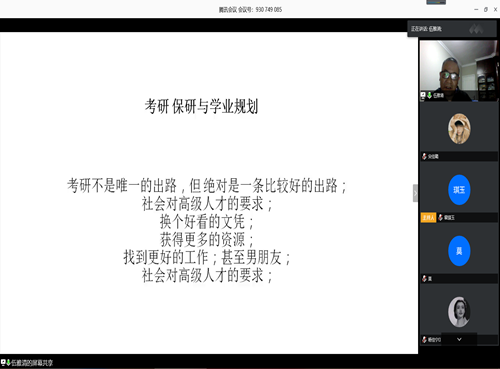Click the screen sharing status text at bottom left

32,363
